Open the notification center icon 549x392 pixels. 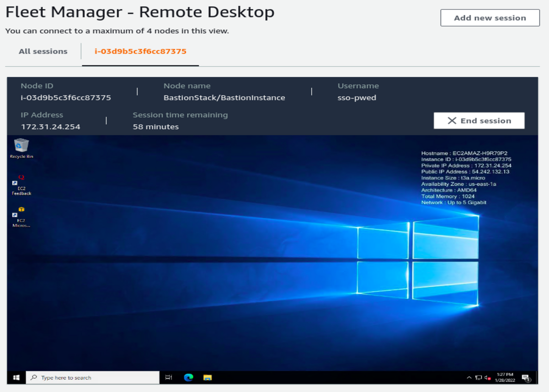click(526, 378)
